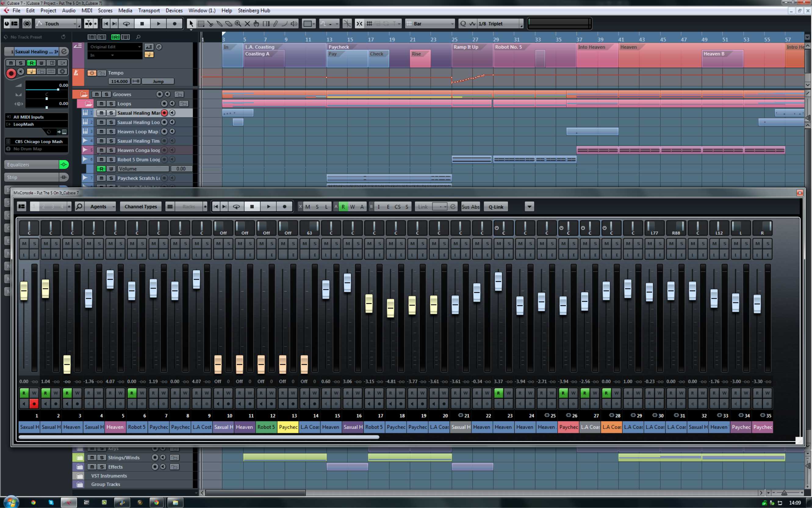This screenshot has height=508, width=812.
Task: Click the Q-Link button in MixConsole
Action: [496, 207]
